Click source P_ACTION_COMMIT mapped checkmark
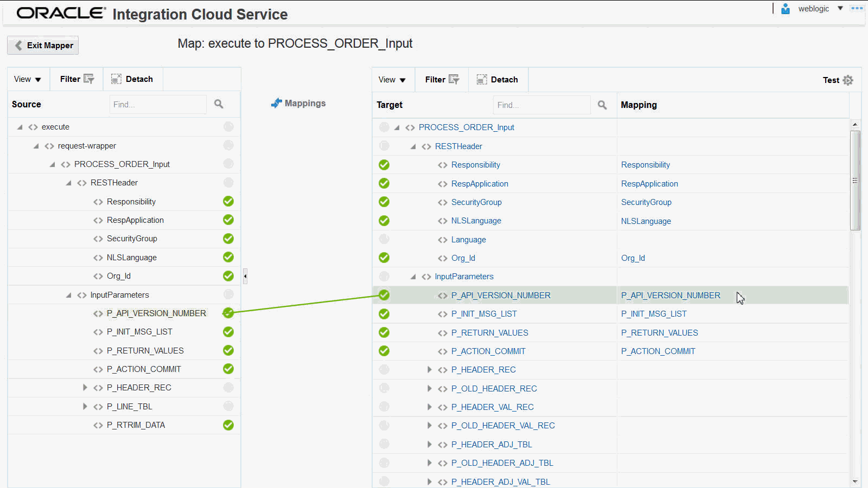Screen dimensions: 868x488 pyautogui.click(x=228, y=369)
